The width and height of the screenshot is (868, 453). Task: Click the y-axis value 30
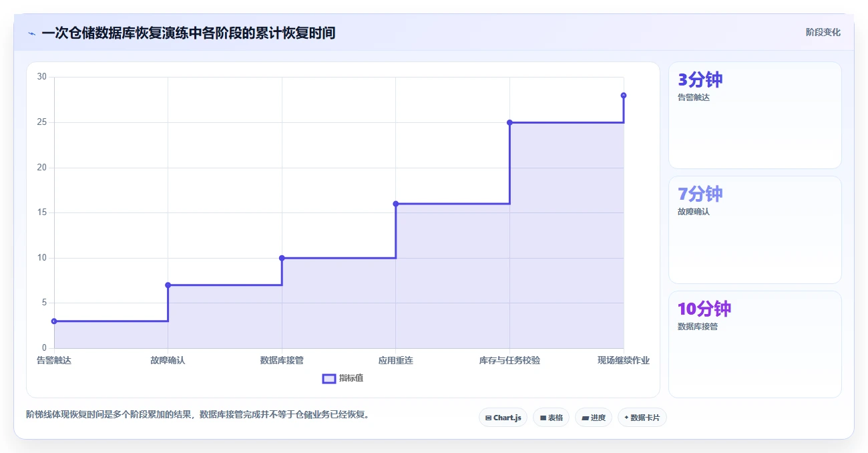(x=41, y=77)
